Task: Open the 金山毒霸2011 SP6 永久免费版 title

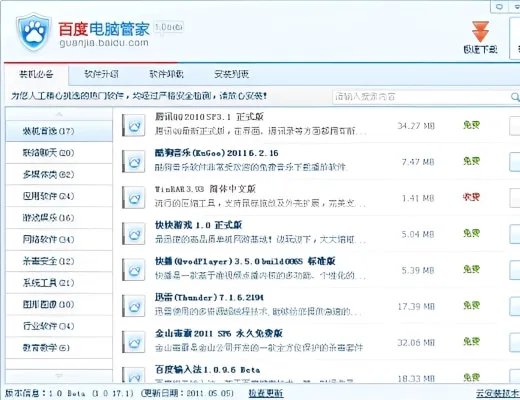Action: pyautogui.click(x=219, y=333)
